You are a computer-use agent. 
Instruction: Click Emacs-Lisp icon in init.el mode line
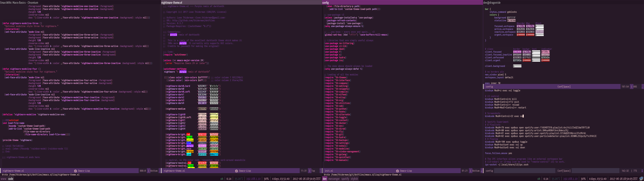click(397, 171)
